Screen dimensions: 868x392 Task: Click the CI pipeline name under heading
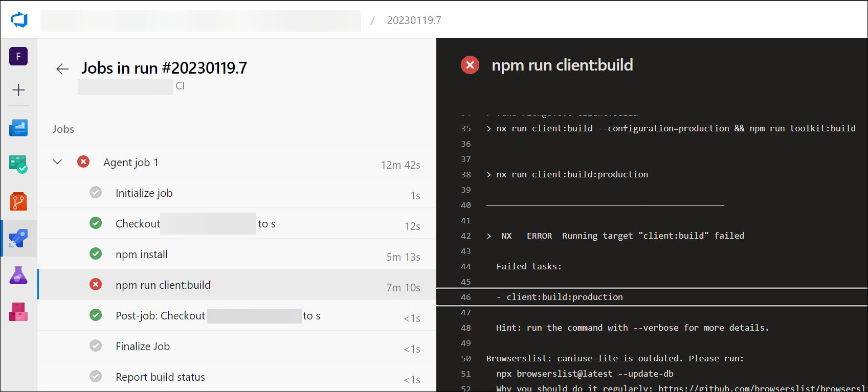(180, 86)
